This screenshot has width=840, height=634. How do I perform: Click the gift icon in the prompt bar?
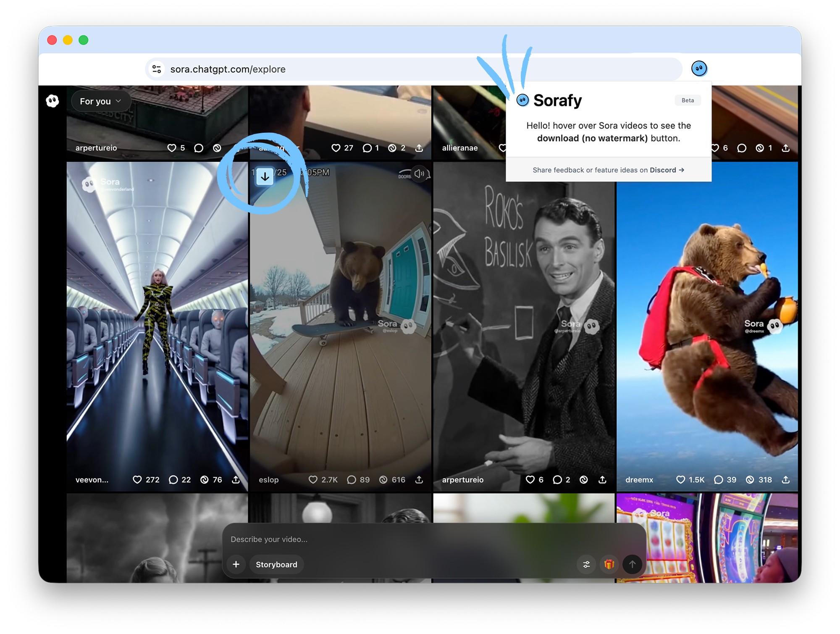pos(609,564)
